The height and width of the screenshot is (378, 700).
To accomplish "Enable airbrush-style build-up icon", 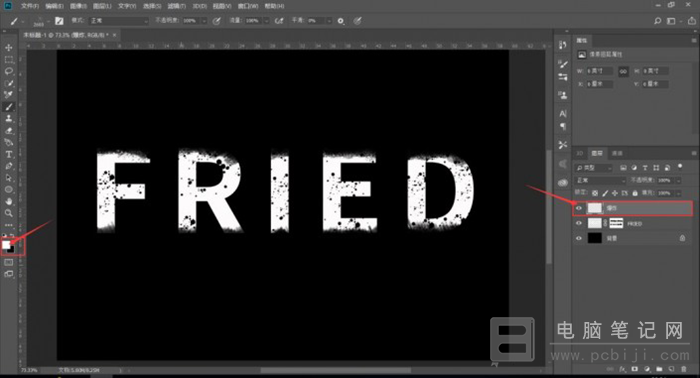I will tap(279, 21).
